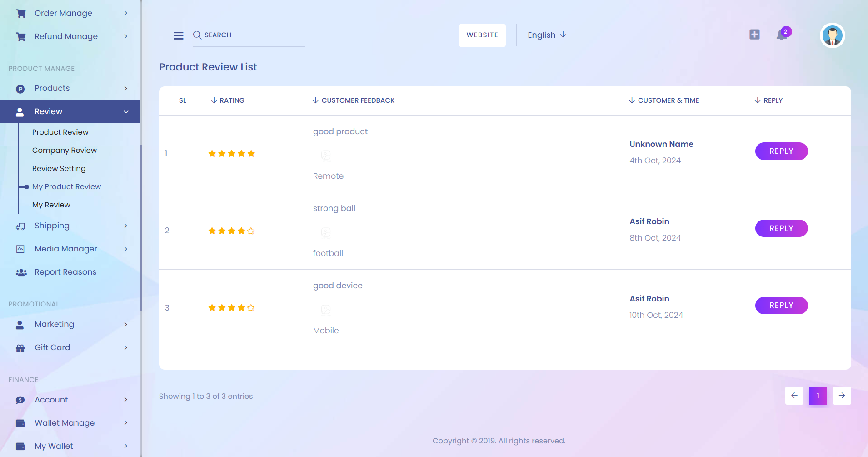Click the plus icon in the top bar
The image size is (868, 457).
(x=754, y=34)
